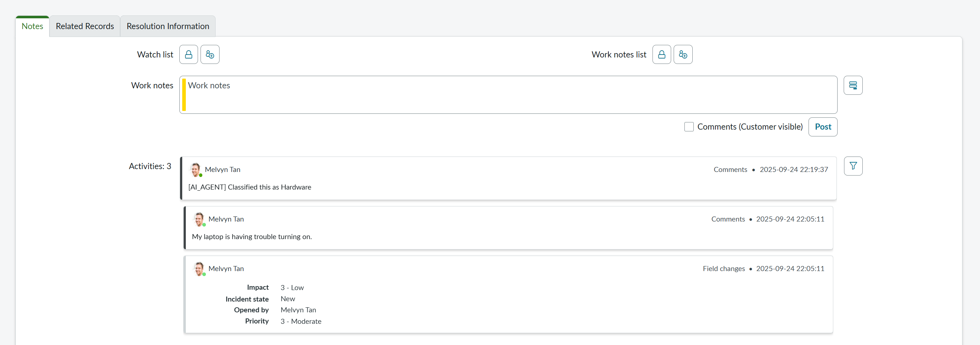This screenshot has height=345, width=980.
Task: Open the activity filter funnel icon
Action: click(853, 166)
